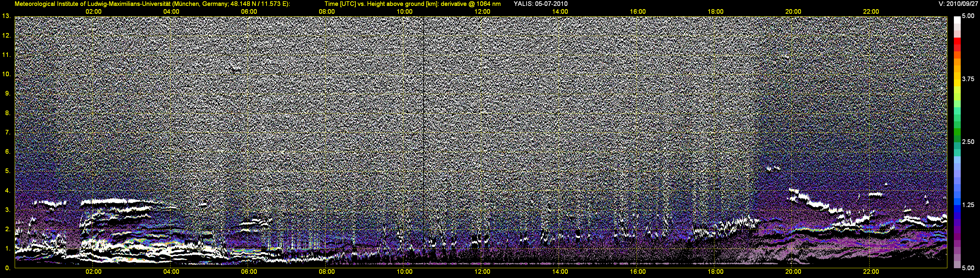
Task: Click the 08:00 label on the bottom time axis
Action: (327, 272)
